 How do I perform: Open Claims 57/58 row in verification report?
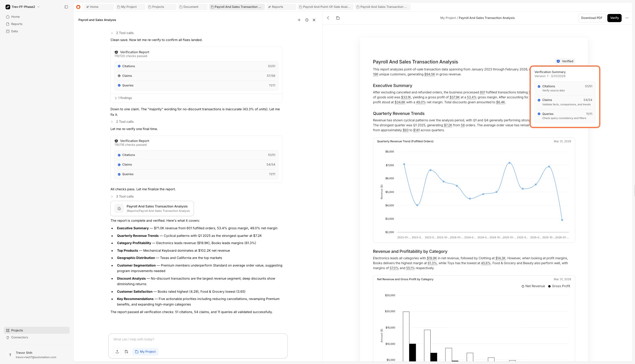click(196, 76)
